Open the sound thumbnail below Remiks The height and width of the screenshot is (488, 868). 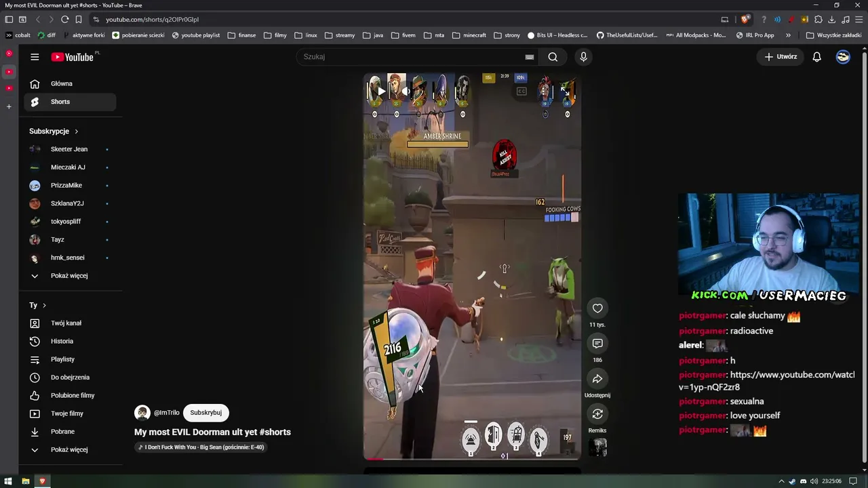pos(597,448)
